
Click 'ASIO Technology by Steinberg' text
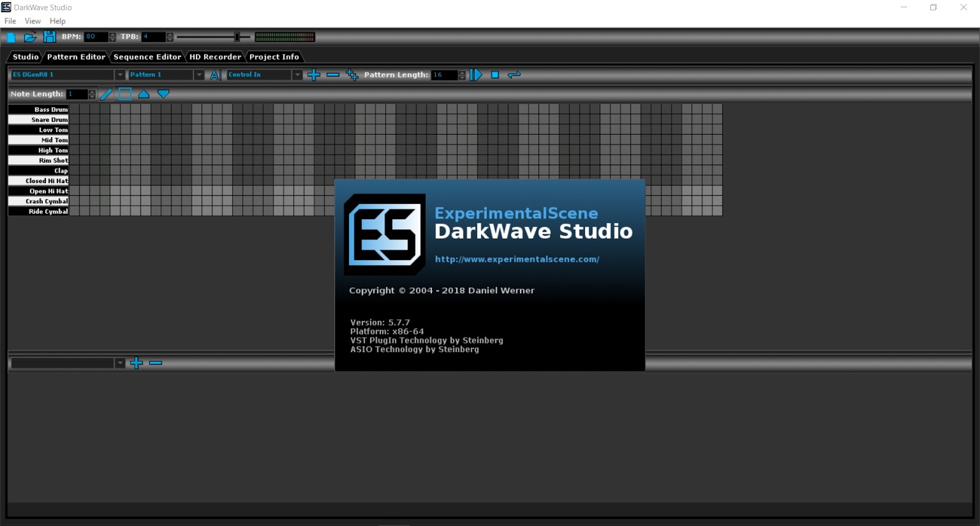(414, 349)
